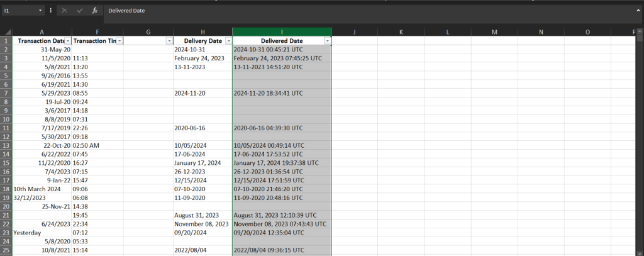Select column H header
Image resolution: width=644 pixels, height=256 pixels.
click(203, 32)
